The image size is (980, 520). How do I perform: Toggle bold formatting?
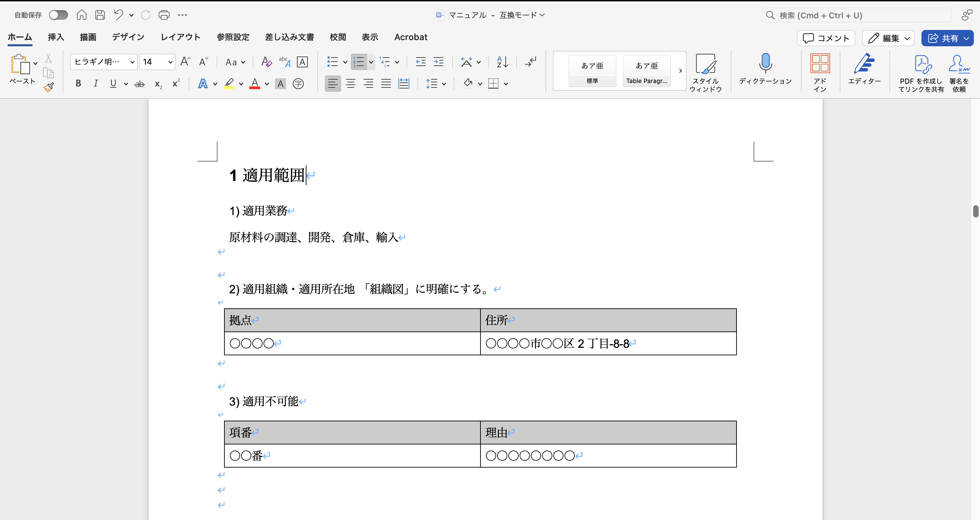click(x=78, y=84)
